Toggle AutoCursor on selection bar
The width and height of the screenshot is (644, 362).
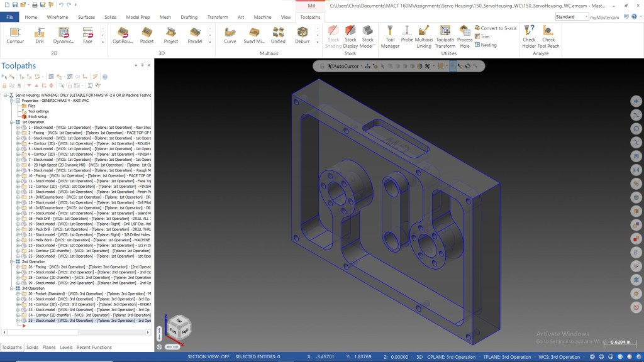(x=345, y=66)
